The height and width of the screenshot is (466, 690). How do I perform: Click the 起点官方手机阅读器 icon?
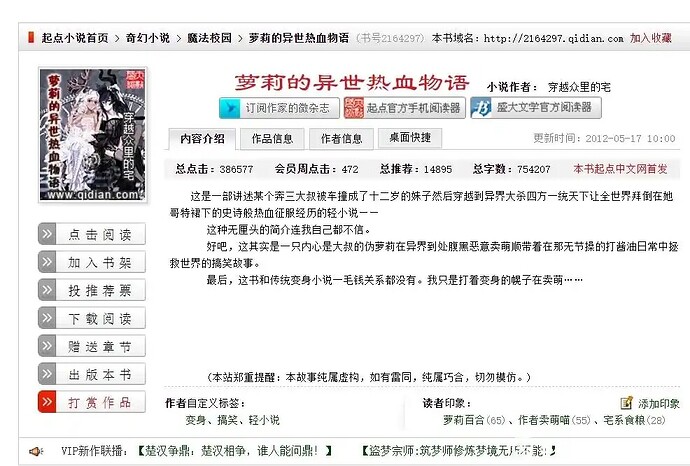[x=353, y=107]
